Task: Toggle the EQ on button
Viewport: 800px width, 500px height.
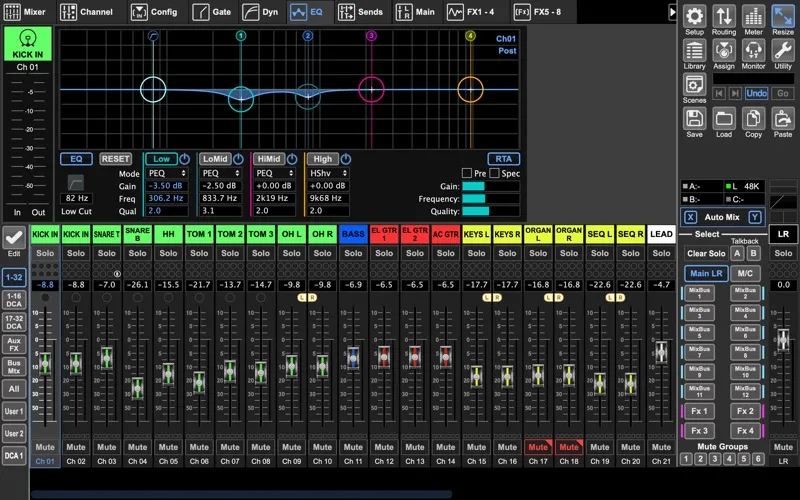Action: [x=76, y=159]
